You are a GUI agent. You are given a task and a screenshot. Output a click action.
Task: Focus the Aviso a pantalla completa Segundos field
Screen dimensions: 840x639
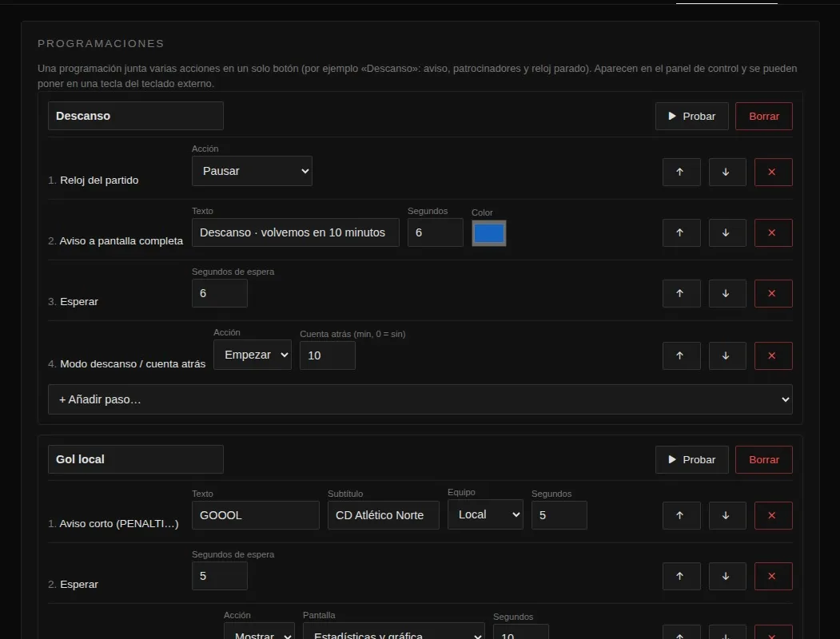[435, 232]
